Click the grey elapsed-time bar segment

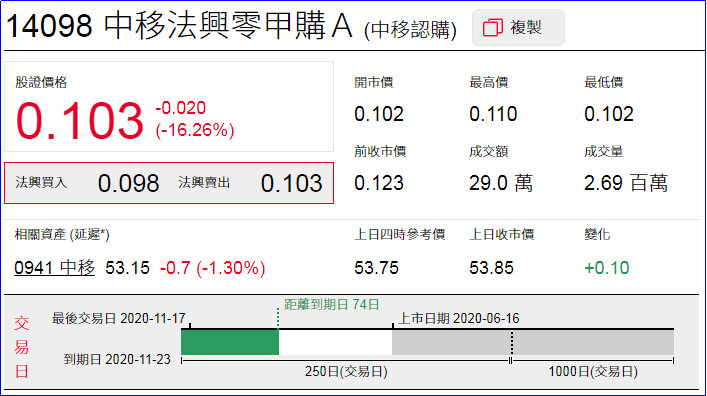tap(533, 342)
